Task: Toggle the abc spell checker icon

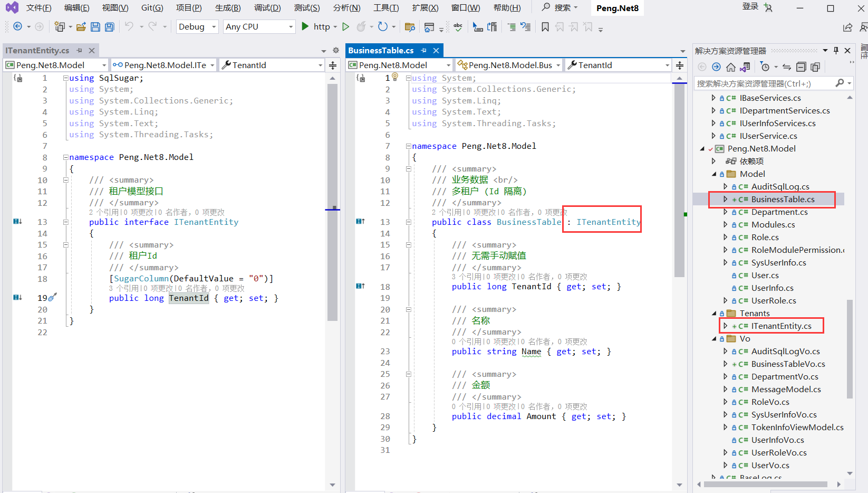Action: point(458,26)
